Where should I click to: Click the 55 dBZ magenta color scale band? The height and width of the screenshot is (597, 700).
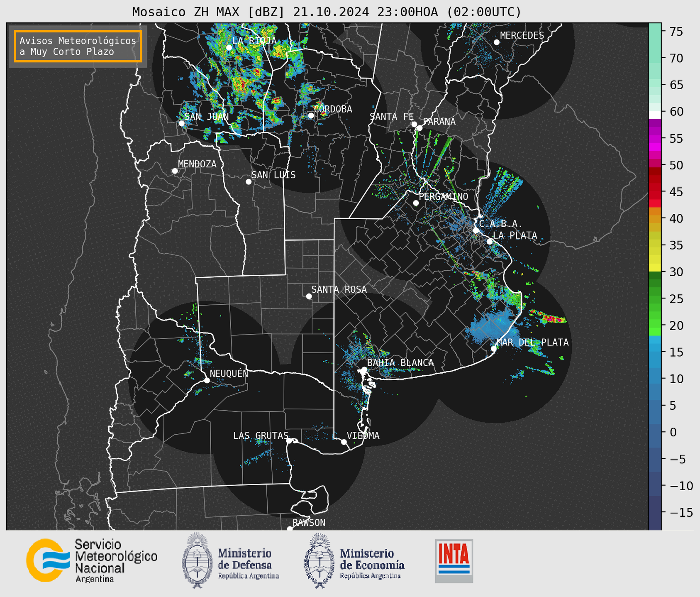pos(655,138)
